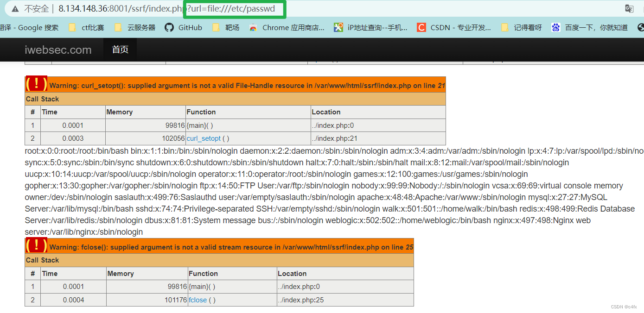644x313 pixels.
Task: Click the root:x:0:0 passwd output line
Action: pos(334,151)
